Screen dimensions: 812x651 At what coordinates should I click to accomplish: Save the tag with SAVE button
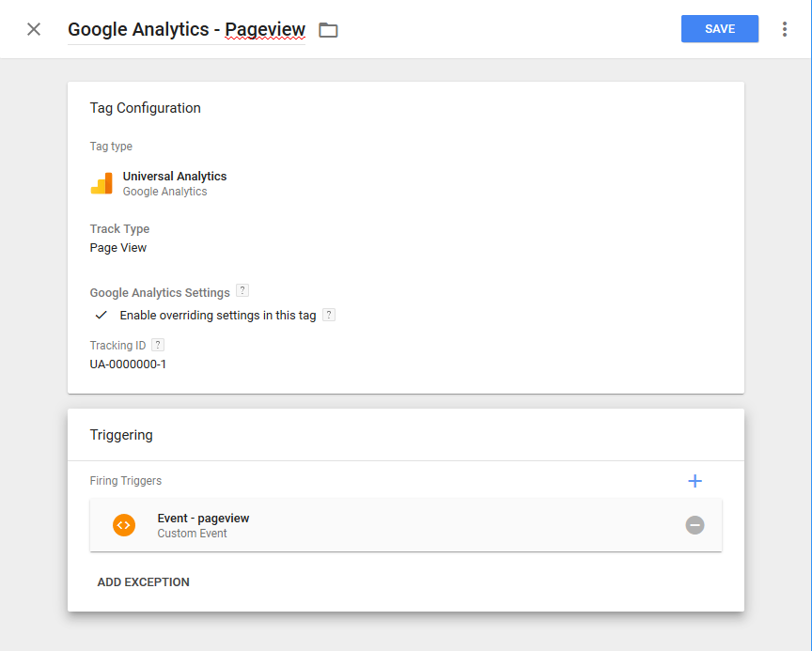[x=720, y=29]
